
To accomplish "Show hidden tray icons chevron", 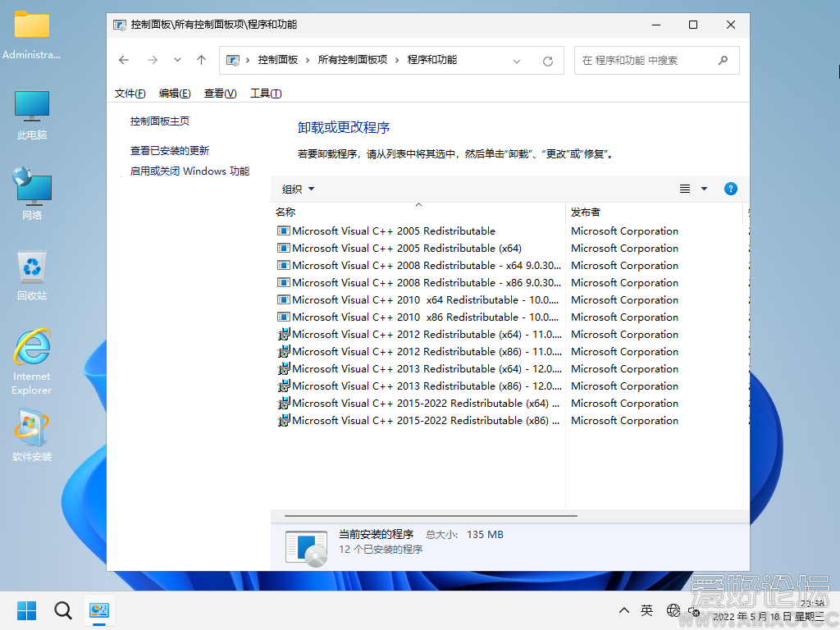I will pos(624,610).
